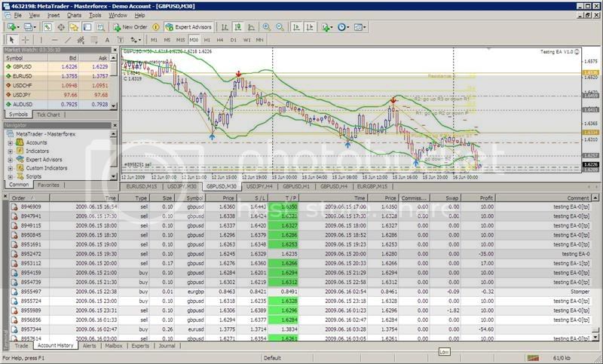The image size is (603, 364).
Task: Select the Text Label tool
Action: (120, 40)
